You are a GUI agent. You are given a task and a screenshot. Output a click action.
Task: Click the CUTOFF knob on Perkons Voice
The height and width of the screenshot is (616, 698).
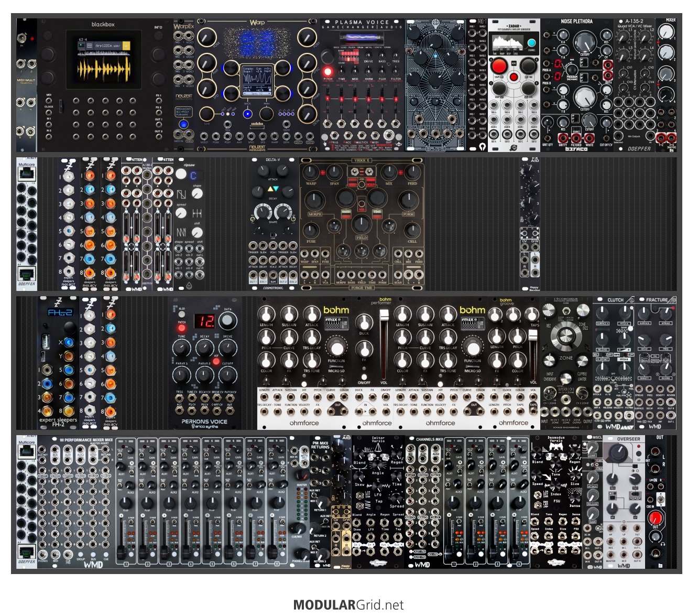pos(227,375)
